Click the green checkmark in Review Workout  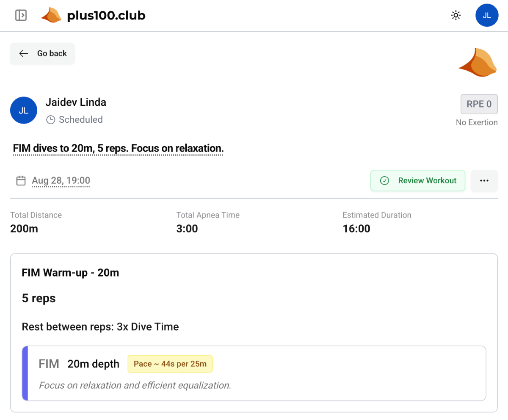point(384,180)
